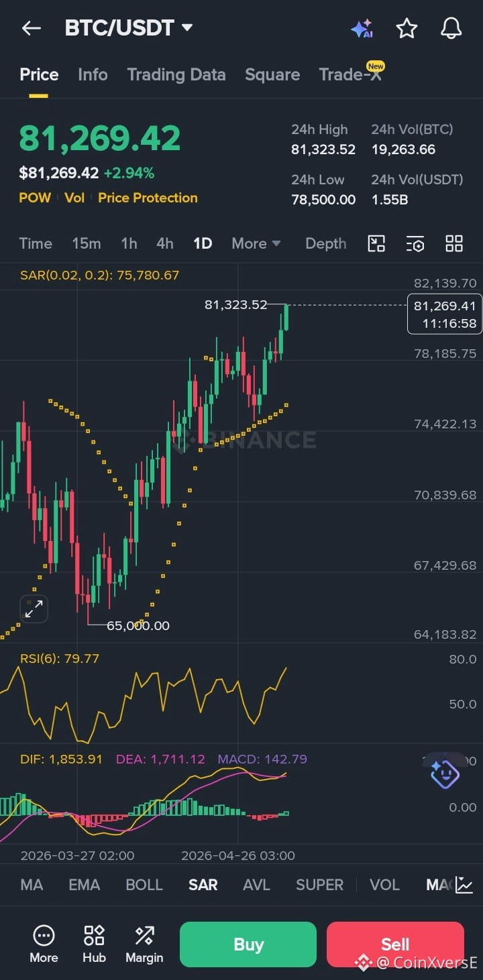The width and height of the screenshot is (483, 980).
Task: Tap the DIF: 1,853.91 value
Action: pos(62,759)
